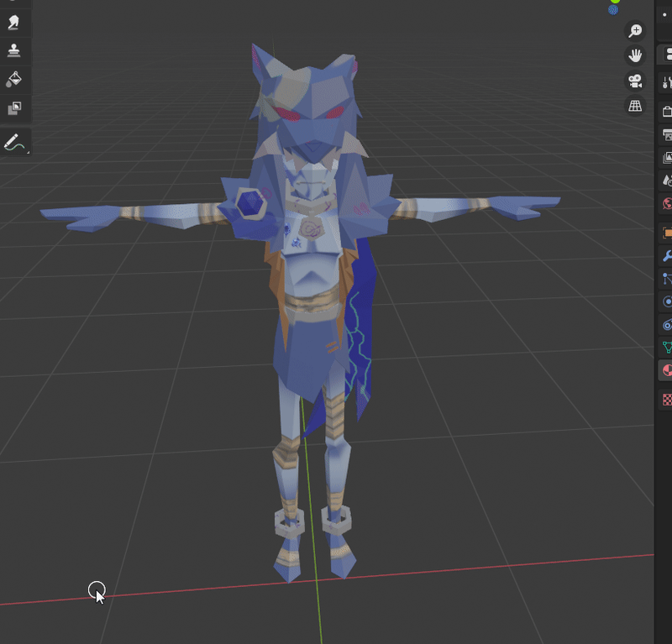Select the Mask tool
The width and height of the screenshot is (672, 644).
click(13, 107)
